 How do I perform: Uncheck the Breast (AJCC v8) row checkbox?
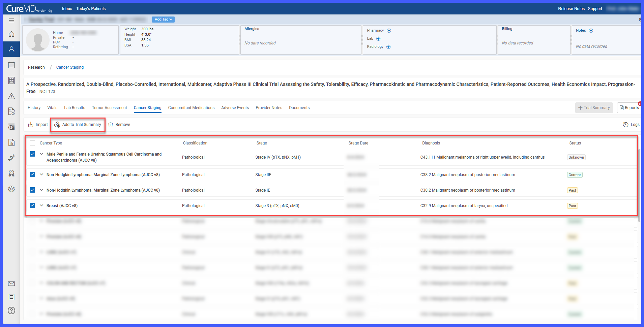tap(32, 205)
